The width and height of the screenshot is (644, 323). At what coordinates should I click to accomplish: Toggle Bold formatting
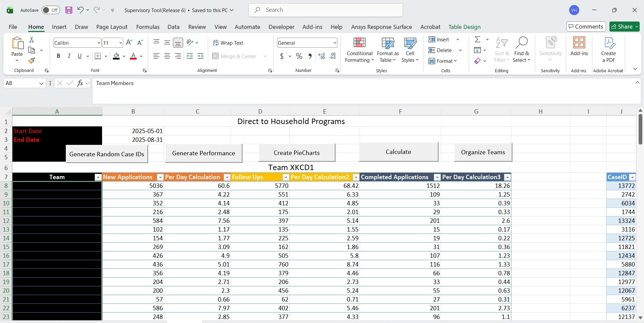coord(58,56)
